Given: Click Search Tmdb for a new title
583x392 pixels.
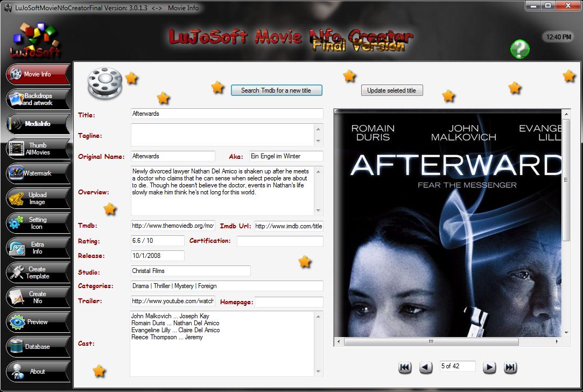Looking at the screenshot, I should (276, 90).
